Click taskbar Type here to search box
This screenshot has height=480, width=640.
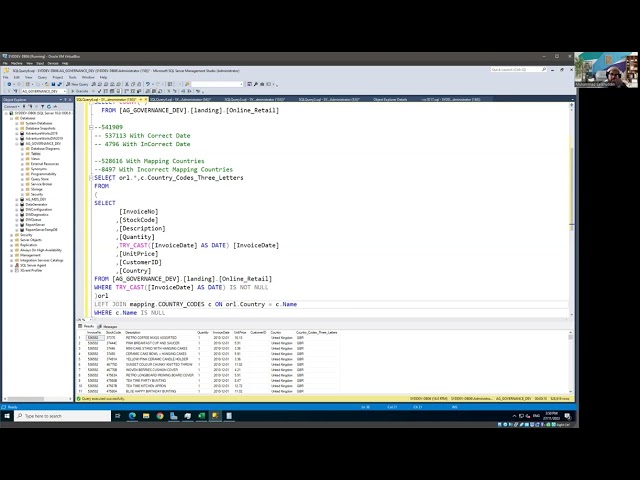click(x=62, y=416)
